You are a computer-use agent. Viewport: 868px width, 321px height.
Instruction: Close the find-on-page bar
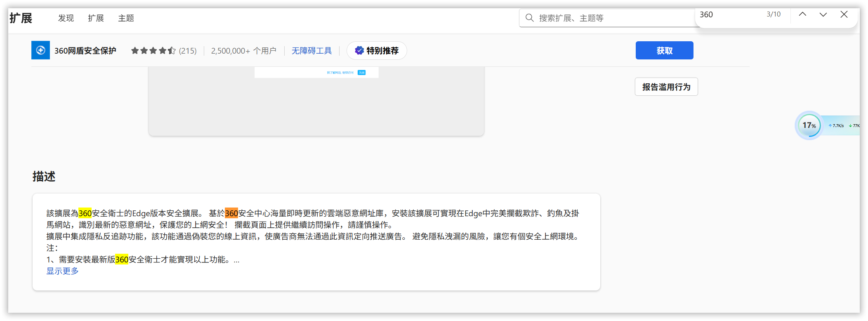[844, 14]
